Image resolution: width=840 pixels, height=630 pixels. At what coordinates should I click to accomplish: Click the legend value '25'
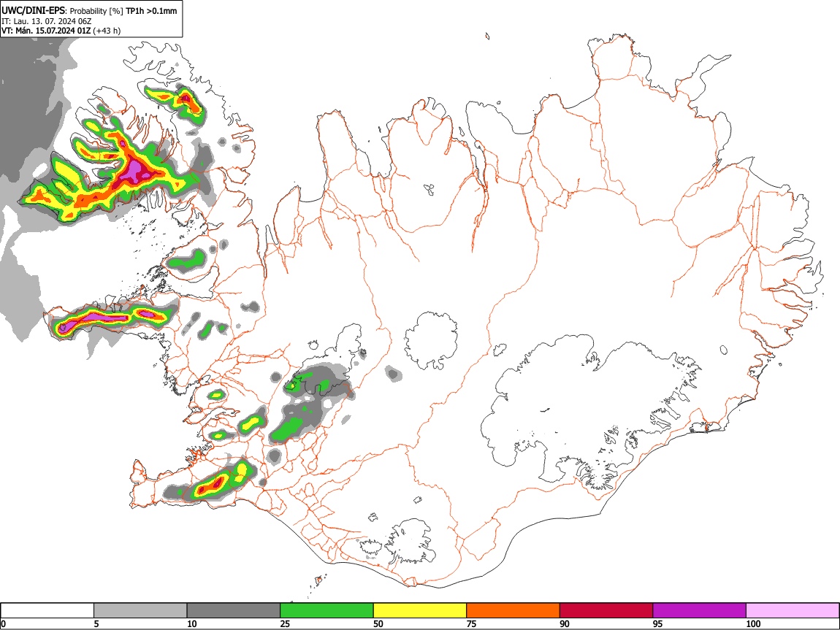pyautogui.click(x=285, y=623)
